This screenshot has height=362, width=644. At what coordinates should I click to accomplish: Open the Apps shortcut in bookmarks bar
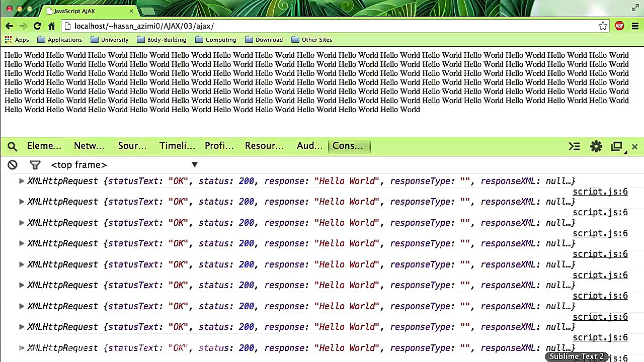17,40
